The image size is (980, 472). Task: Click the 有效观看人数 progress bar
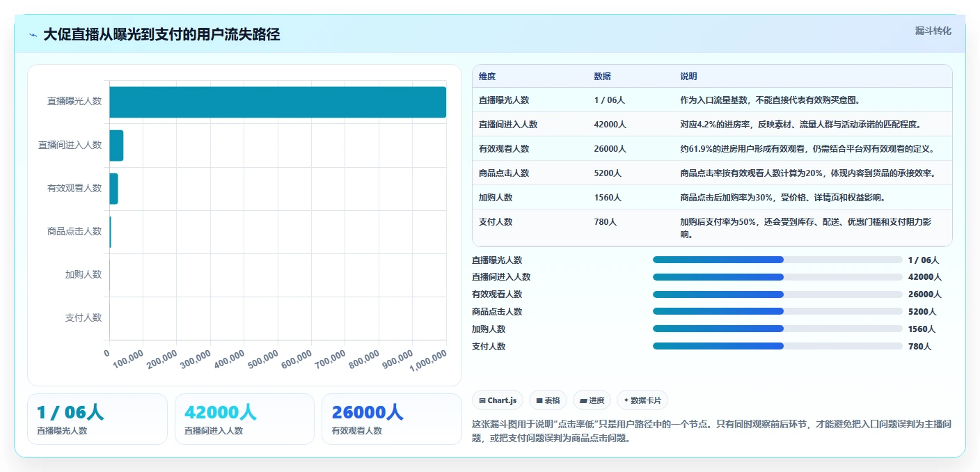coord(777,294)
